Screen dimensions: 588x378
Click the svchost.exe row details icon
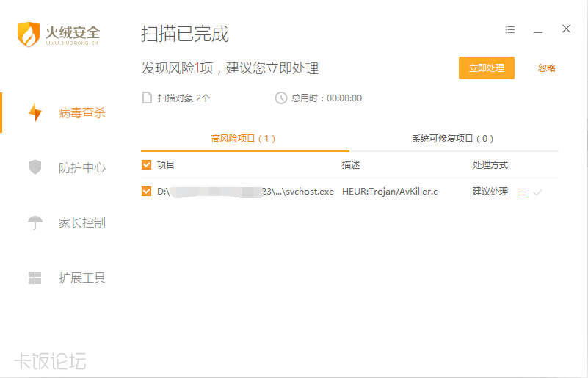522,192
